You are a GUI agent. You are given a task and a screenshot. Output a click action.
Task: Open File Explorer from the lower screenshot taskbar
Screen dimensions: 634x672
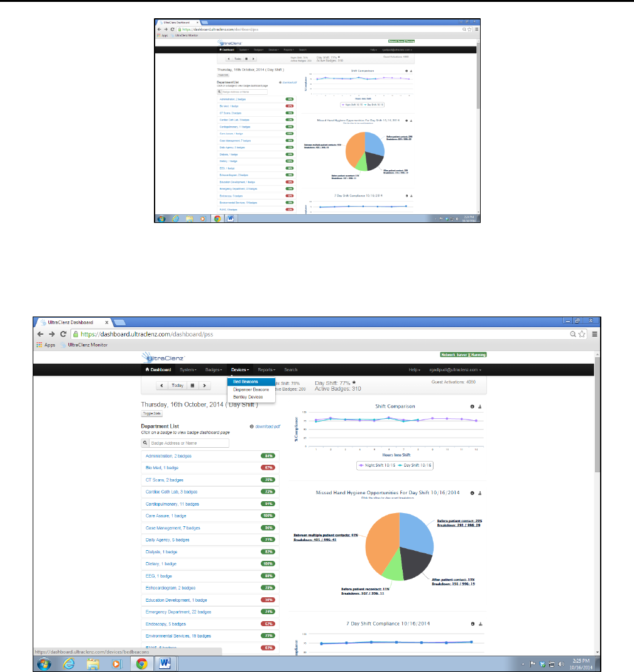click(92, 664)
